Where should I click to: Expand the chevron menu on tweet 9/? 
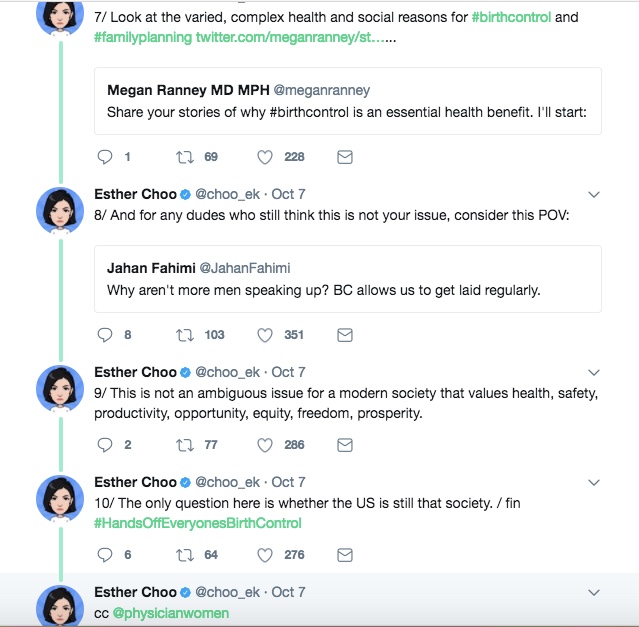593,372
